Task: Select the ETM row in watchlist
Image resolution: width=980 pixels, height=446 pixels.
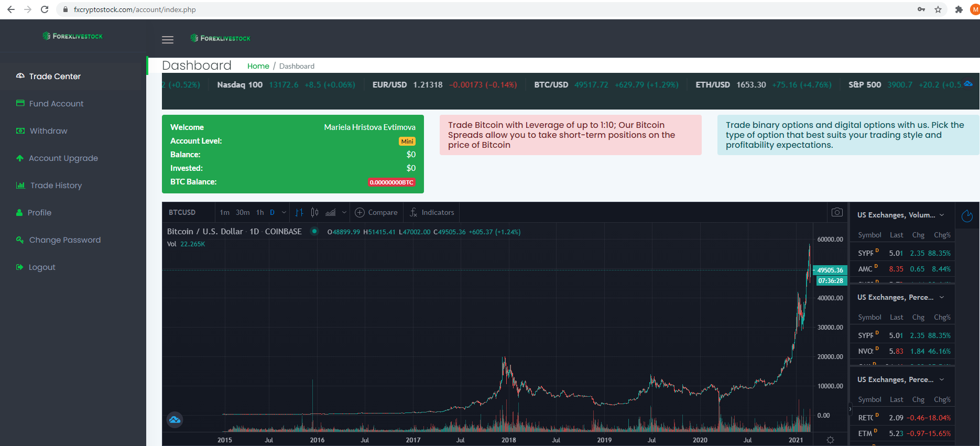Action: [903, 433]
